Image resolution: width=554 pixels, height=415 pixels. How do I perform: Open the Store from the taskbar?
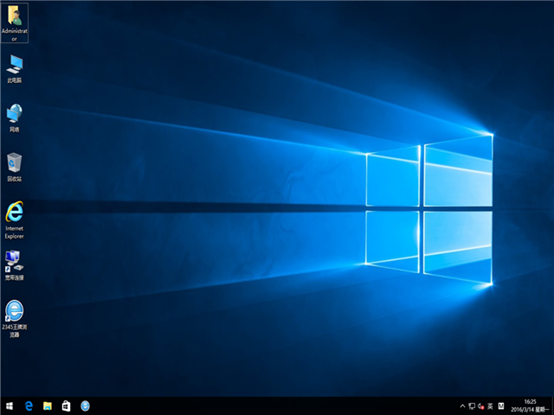[x=66, y=406]
